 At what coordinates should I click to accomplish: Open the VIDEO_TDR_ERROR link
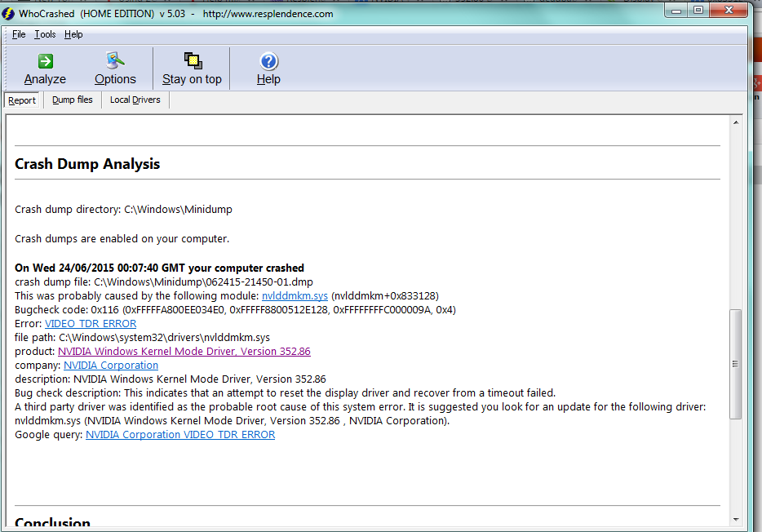[x=91, y=324]
